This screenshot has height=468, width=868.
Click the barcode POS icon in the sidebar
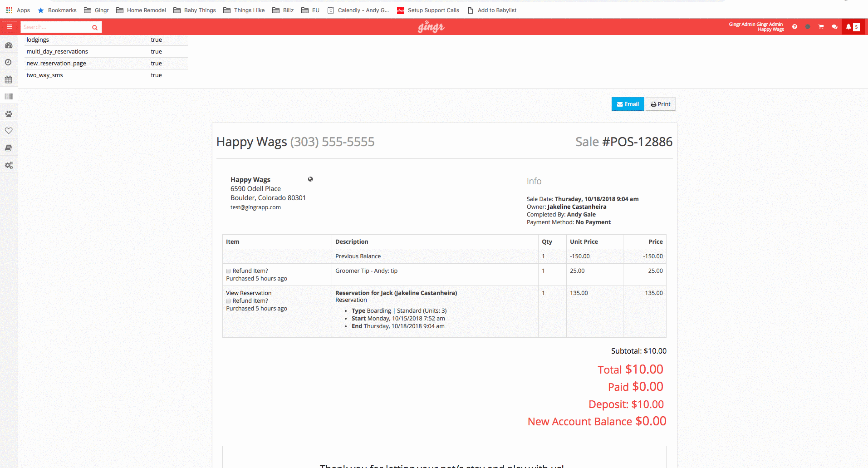(x=9, y=96)
